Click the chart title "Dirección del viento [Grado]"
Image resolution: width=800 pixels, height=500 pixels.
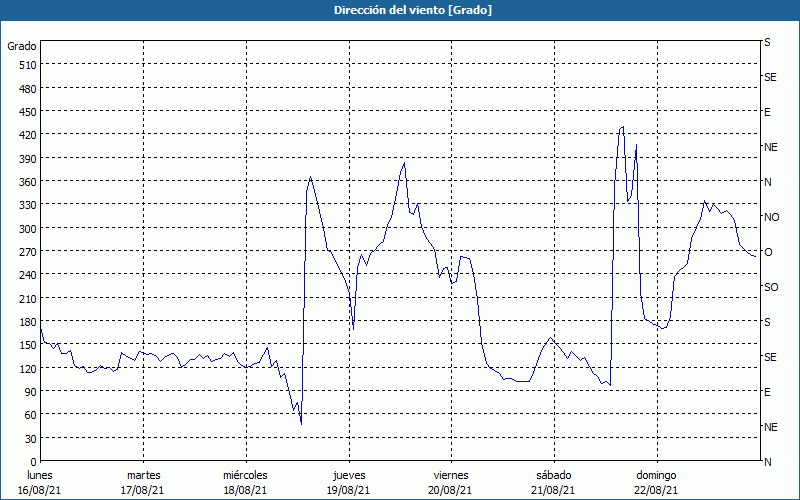[x=413, y=10]
